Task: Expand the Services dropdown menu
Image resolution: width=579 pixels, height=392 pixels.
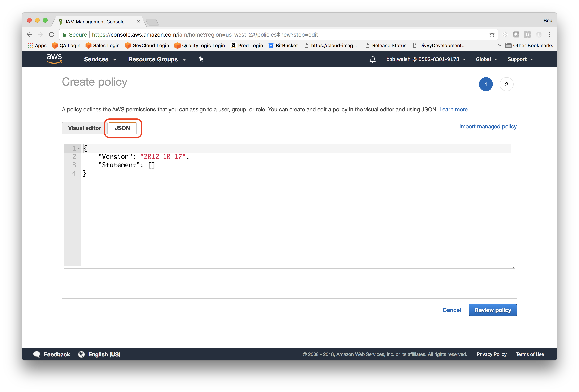Action: pyautogui.click(x=100, y=59)
